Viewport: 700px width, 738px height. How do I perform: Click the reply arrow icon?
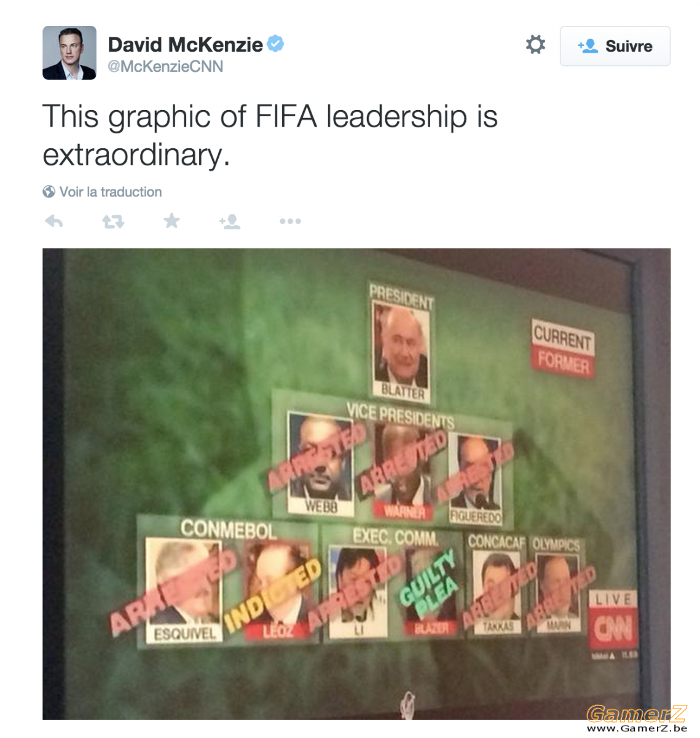[x=54, y=221]
